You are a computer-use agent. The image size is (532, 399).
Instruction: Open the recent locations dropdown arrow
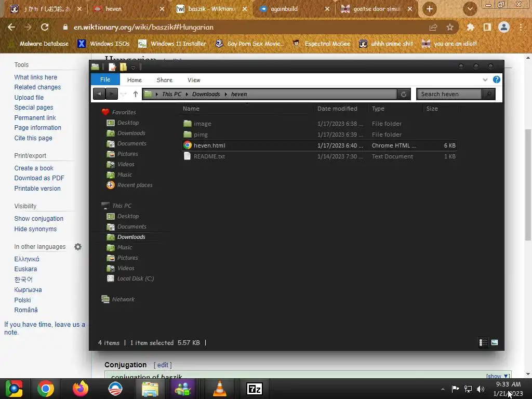tap(124, 95)
